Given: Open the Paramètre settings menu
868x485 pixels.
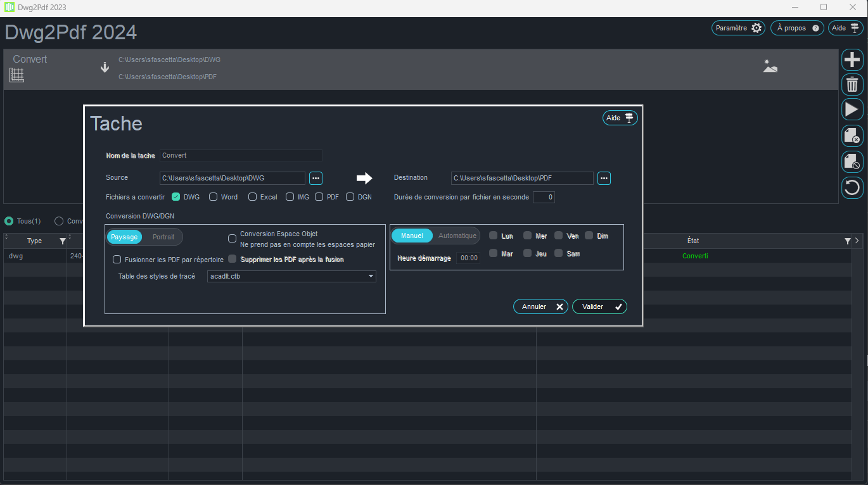Looking at the screenshot, I should tap(738, 27).
